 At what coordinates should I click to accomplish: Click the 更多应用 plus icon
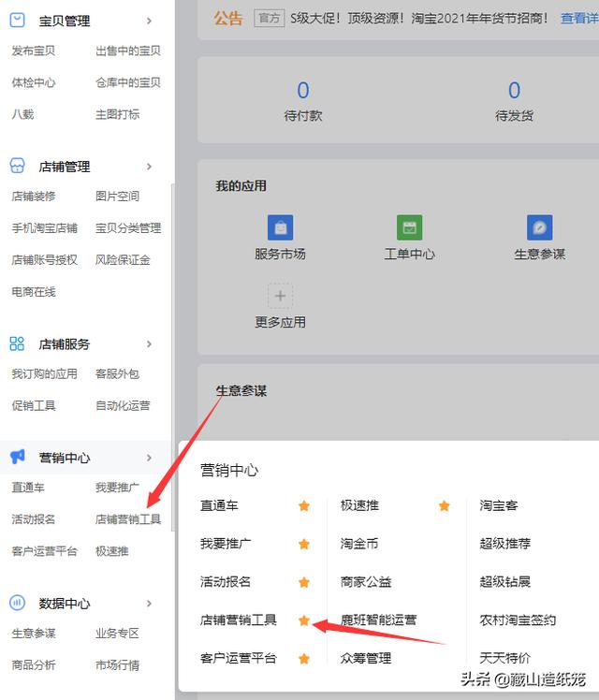pyautogui.click(x=280, y=296)
